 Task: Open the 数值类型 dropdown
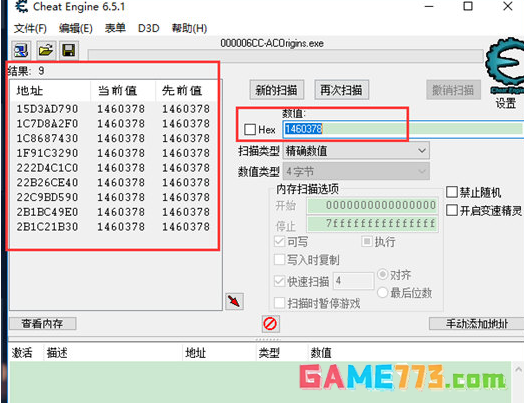click(356, 172)
